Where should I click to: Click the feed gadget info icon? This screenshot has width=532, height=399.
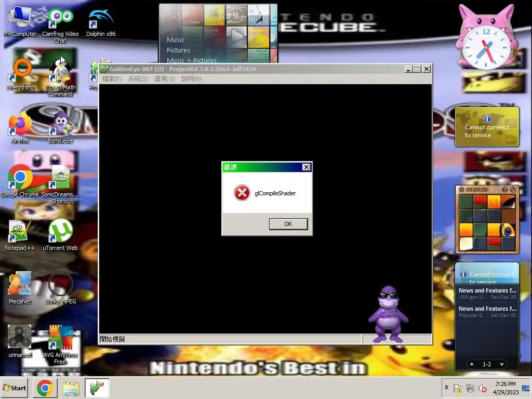pyautogui.click(x=463, y=274)
